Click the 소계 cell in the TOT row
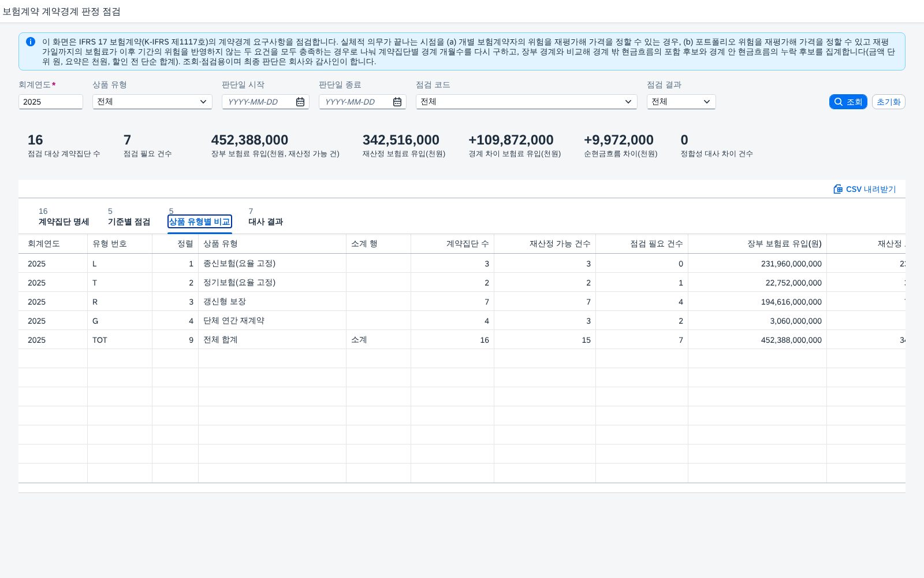 pos(378,340)
